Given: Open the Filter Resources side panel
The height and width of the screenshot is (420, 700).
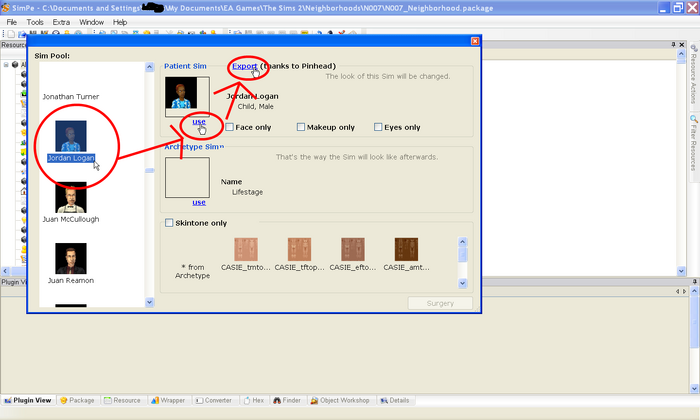Looking at the screenshot, I should [x=693, y=143].
